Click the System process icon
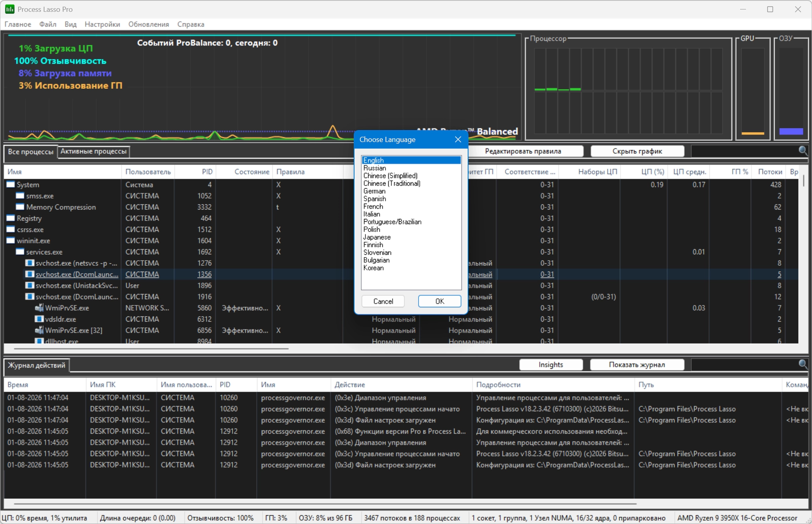Image resolution: width=812 pixels, height=524 pixels. tap(11, 184)
